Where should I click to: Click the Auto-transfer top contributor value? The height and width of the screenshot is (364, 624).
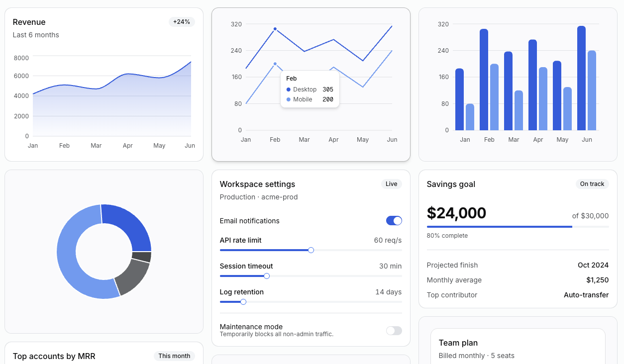click(586, 295)
